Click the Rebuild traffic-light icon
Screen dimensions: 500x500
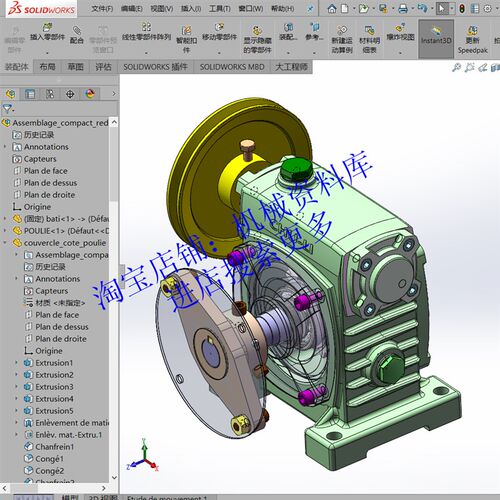click(462, 9)
